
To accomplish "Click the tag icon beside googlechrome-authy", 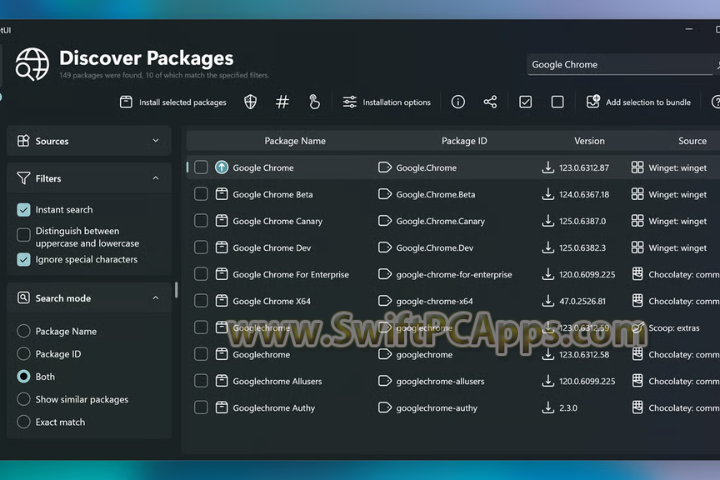I will [384, 407].
